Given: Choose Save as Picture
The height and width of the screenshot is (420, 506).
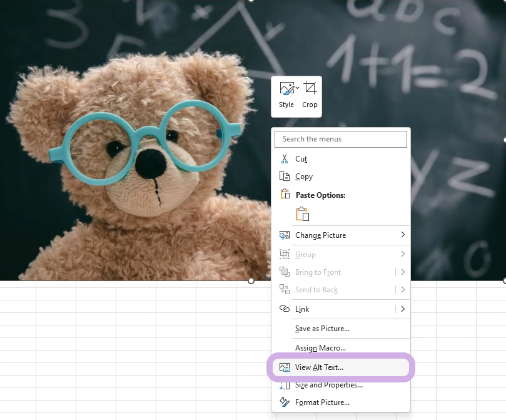Looking at the screenshot, I should pyautogui.click(x=322, y=329).
